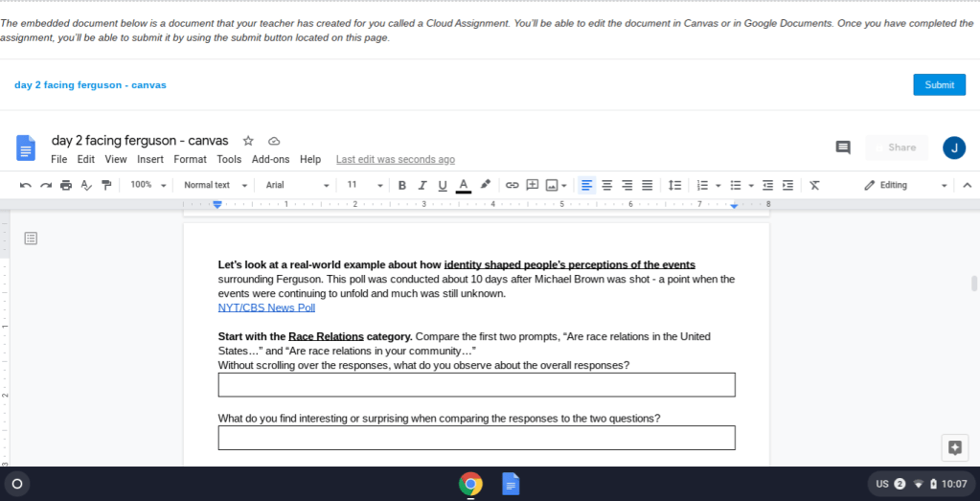Select the Paint format tool

106,185
